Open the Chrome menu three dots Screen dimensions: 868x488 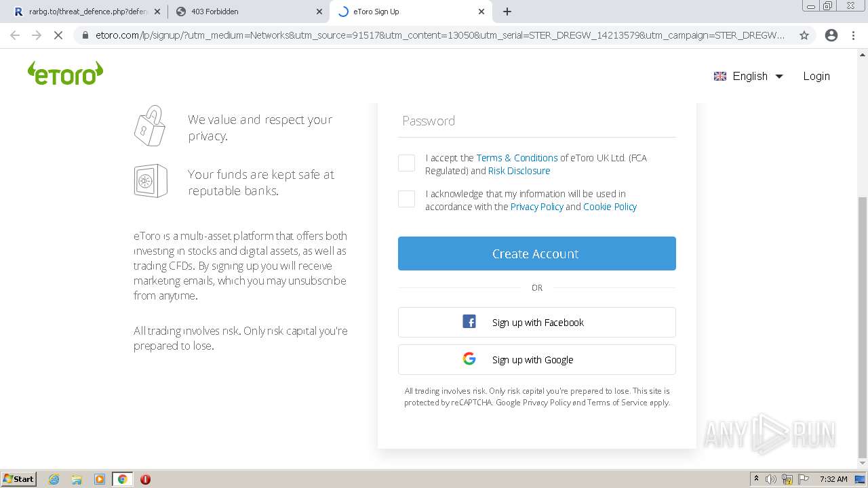click(x=854, y=35)
